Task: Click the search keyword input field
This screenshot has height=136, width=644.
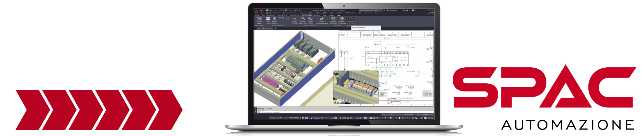Action: (x=371, y=10)
